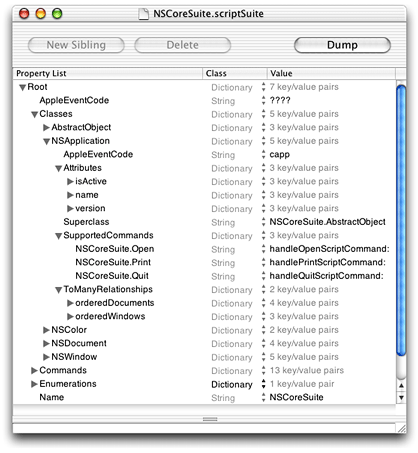Expand the NSColor class
418x453 pixels.
[46, 330]
